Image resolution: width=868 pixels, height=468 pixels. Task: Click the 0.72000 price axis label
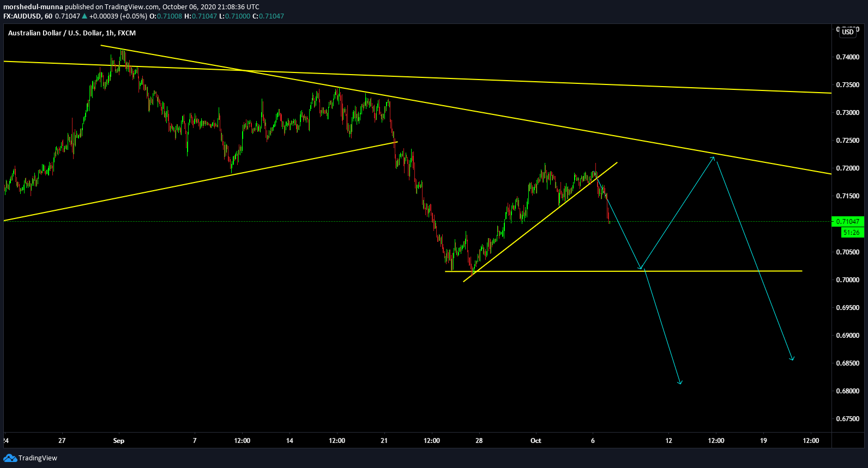pos(847,168)
